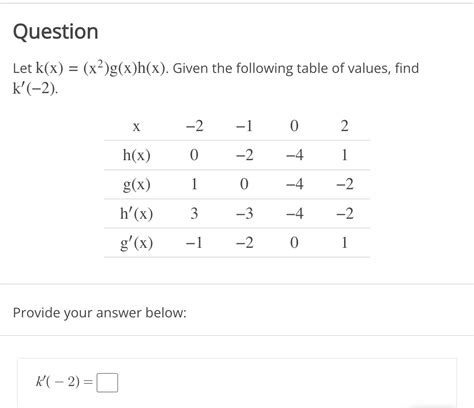This screenshot has width=474, height=408.
Task: Click the h'(x) row label
Action: pos(137,214)
